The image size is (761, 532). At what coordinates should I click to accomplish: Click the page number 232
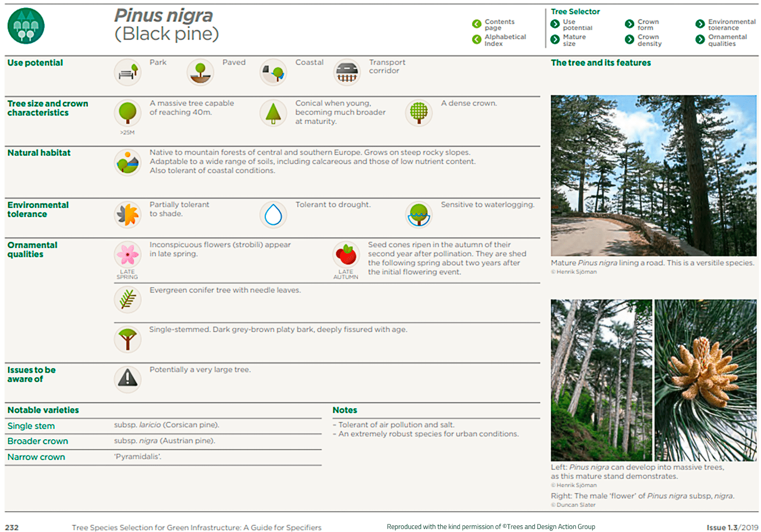click(x=12, y=527)
